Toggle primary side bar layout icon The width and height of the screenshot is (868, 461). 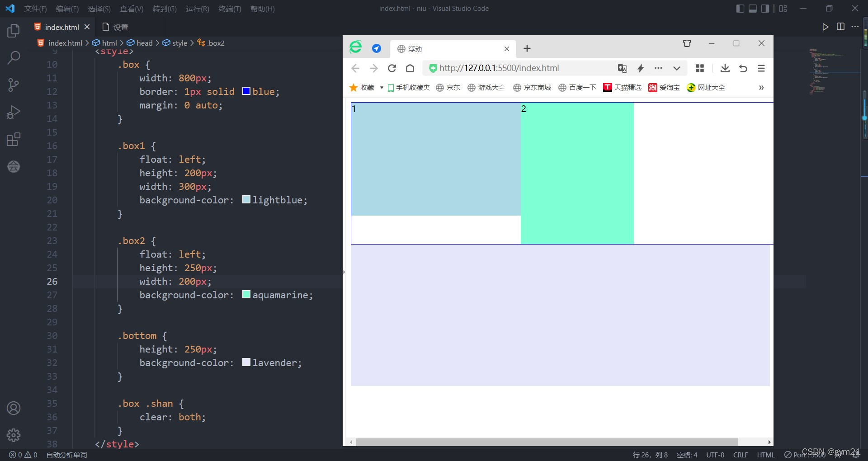pos(740,9)
